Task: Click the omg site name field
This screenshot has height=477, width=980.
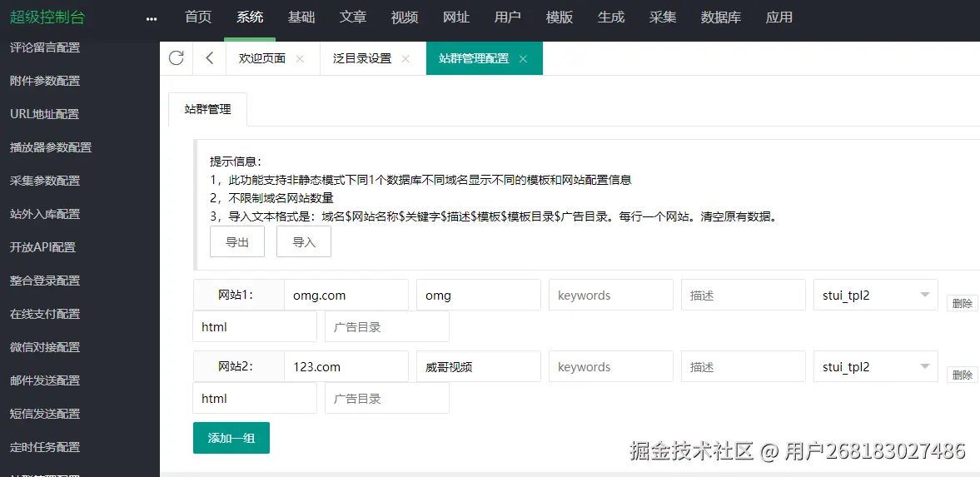Action: pyautogui.click(x=479, y=295)
